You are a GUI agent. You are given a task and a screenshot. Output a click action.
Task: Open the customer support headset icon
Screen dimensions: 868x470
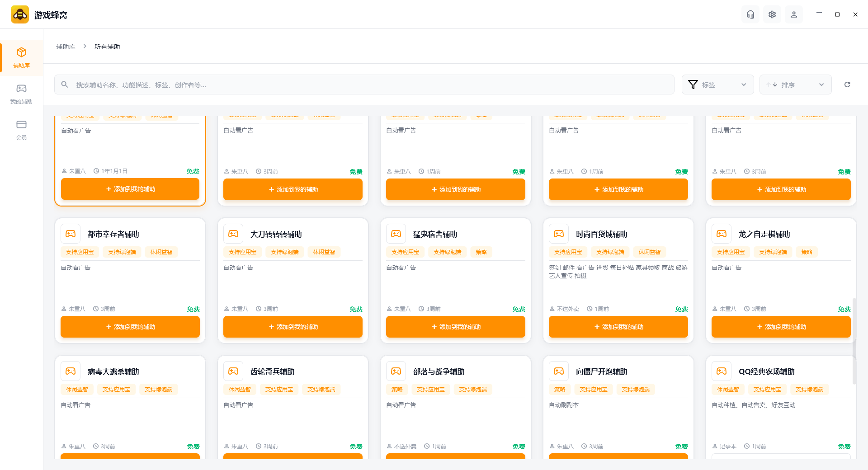click(x=750, y=14)
